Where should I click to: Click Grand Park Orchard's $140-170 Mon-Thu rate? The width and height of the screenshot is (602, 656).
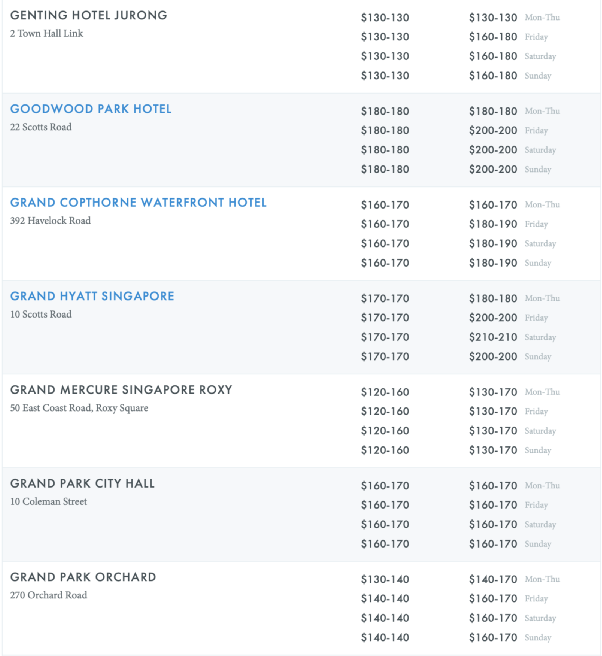click(x=493, y=579)
